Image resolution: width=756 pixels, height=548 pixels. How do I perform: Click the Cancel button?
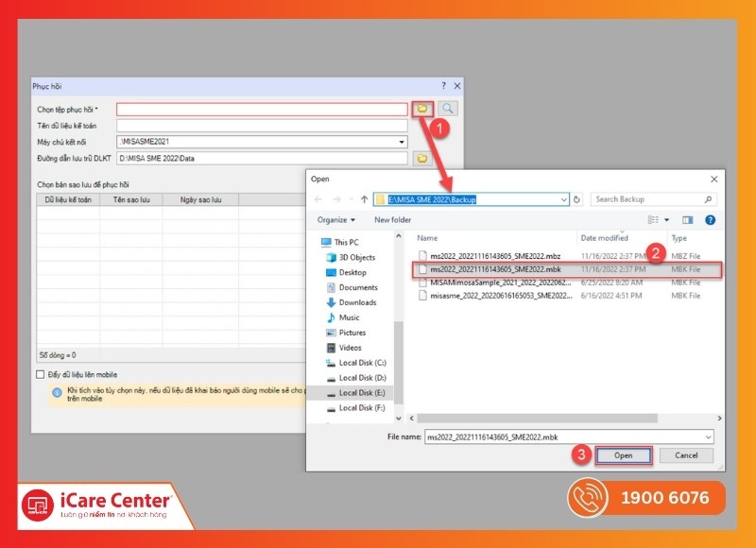pos(686,455)
